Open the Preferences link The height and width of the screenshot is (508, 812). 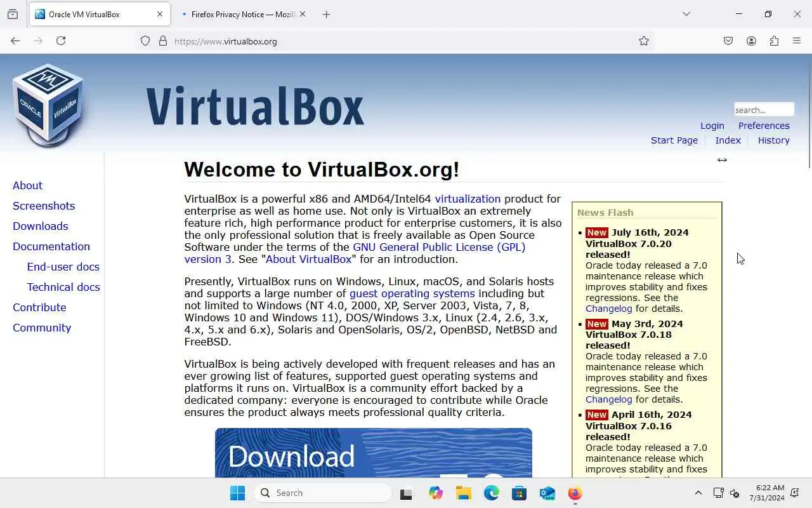(x=764, y=126)
